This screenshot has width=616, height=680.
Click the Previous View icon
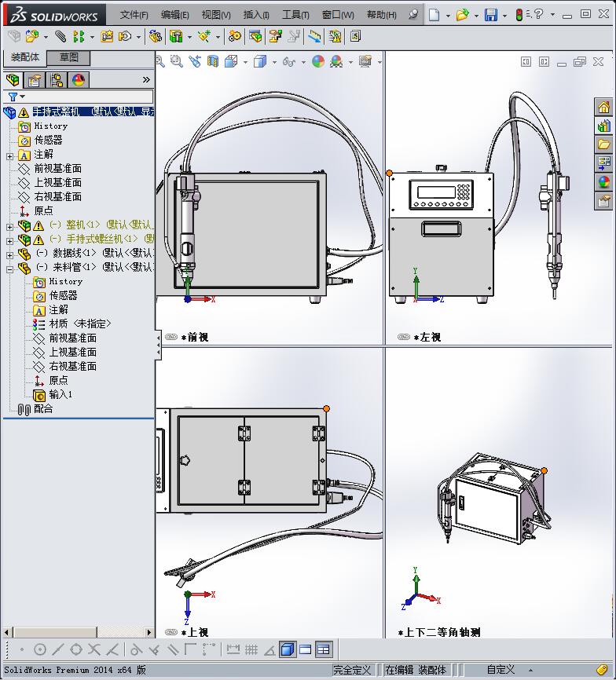click(195, 61)
